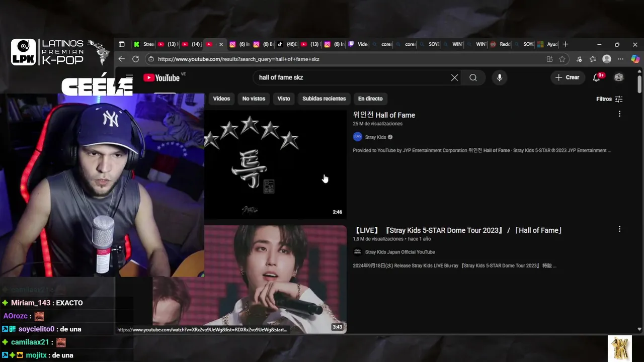This screenshot has height=362, width=644.
Task: Click chat user AOrozc
Action: coord(16,316)
